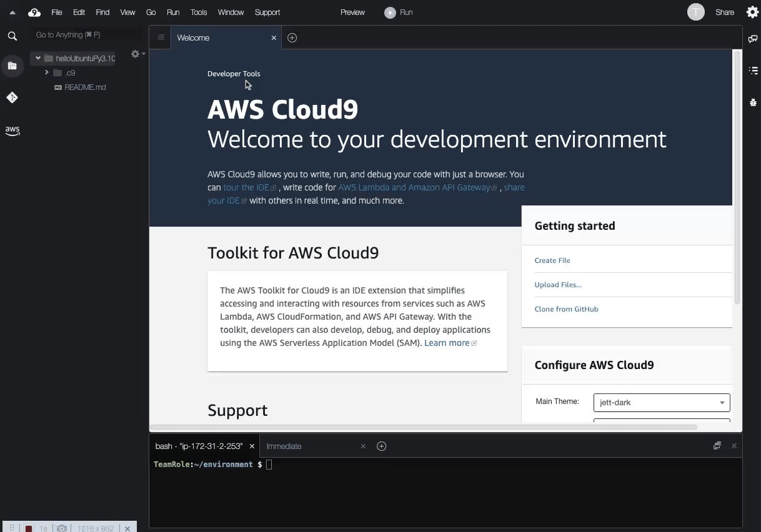Image resolution: width=761 pixels, height=532 pixels.
Task: Click the Cloud9 logo icon
Action: (x=34, y=12)
